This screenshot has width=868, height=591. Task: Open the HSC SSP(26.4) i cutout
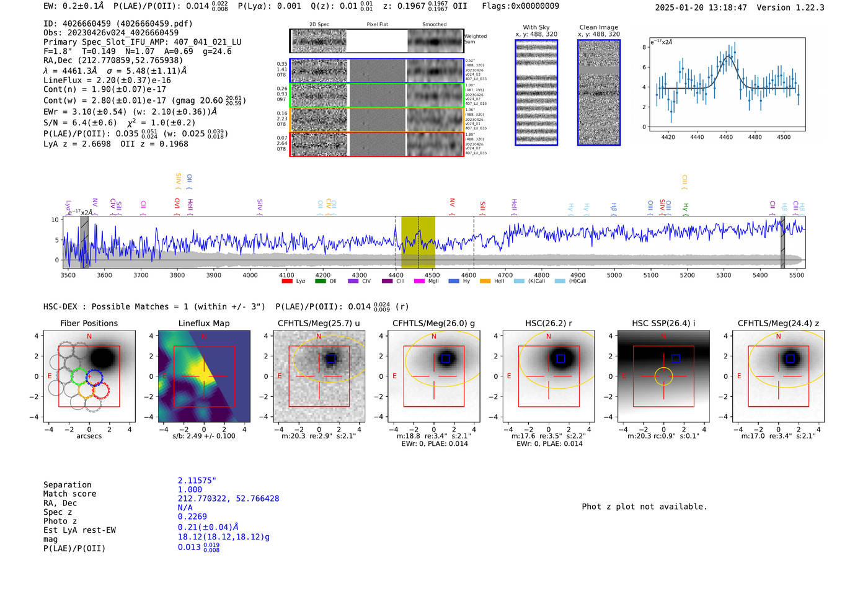663,376
